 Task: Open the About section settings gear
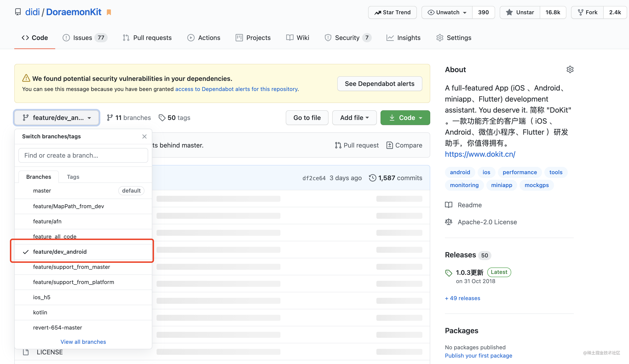click(570, 69)
